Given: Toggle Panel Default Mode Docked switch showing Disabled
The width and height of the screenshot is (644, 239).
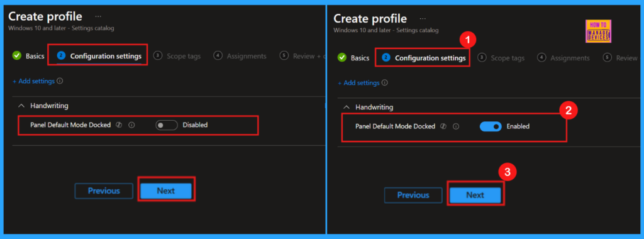Looking at the screenshot, I should pos(166,125).
